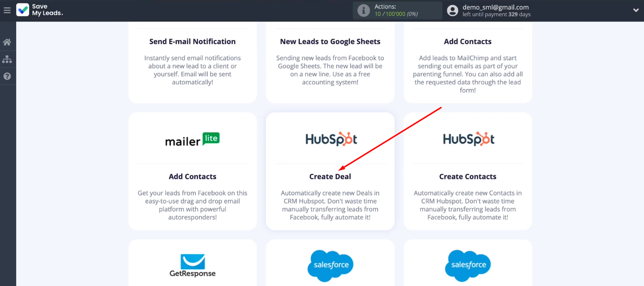Click the middle Salesforce cloud logo
This screenshot has height=286, width=644.
point(330,266)
